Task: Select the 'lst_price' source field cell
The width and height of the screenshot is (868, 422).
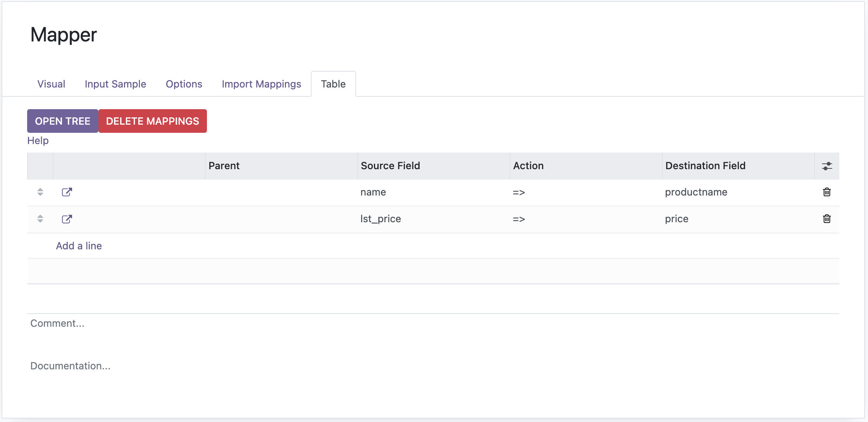Action: pos(434,219)
